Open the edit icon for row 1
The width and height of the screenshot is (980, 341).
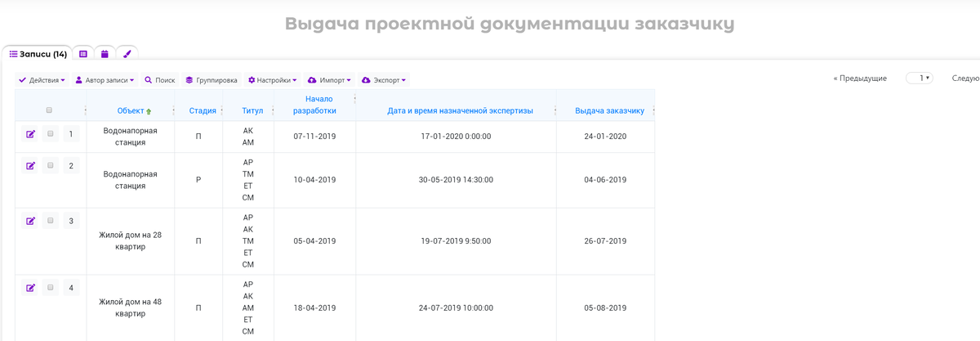click(x=31, y=134)
